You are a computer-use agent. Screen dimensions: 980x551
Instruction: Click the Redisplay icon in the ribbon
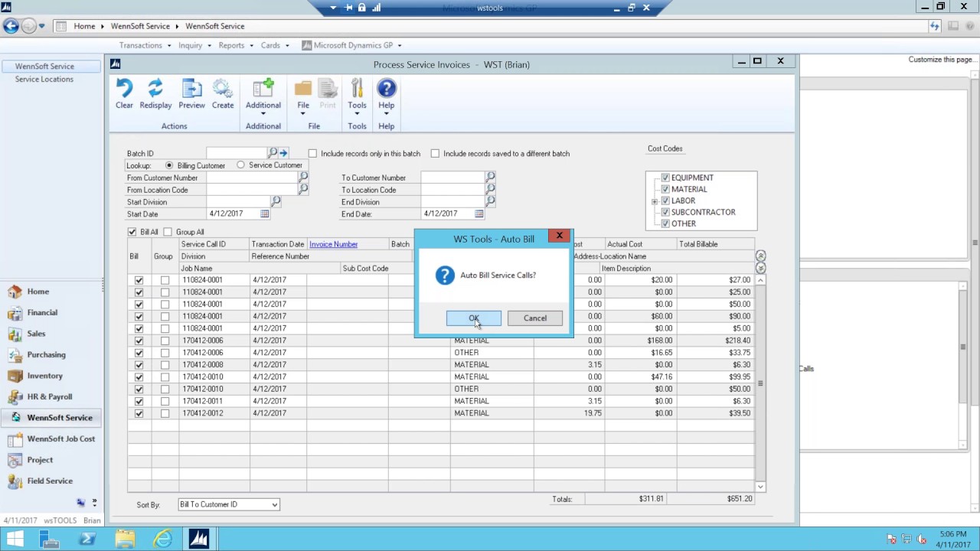[x=155, y=90]
